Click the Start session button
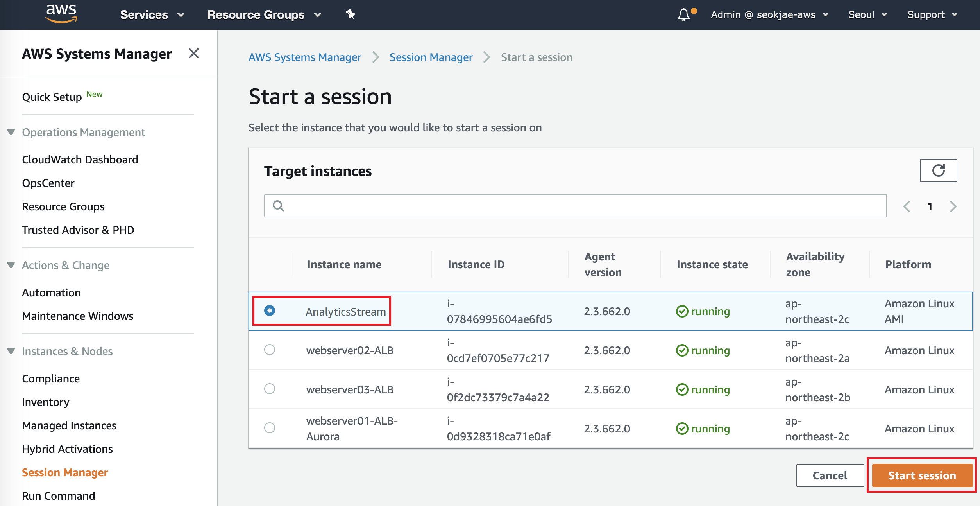 tap(922, 475)
